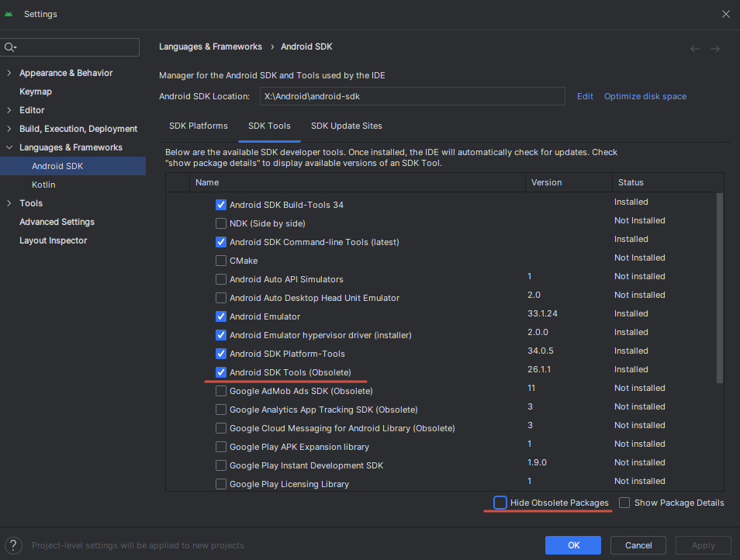The height and width of the screenshot is (560, 740).
Task: Click the Android SDK Location field
Action: point(412,96)
